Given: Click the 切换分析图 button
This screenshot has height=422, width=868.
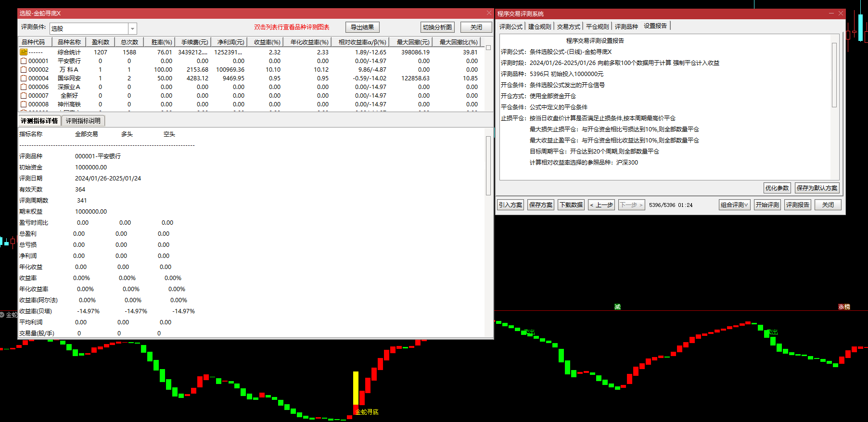Looking at the screenshot, I should [437, 27].
